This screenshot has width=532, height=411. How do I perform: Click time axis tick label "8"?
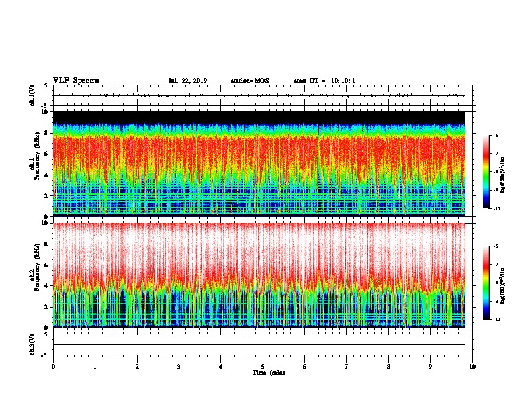point(388,367)
